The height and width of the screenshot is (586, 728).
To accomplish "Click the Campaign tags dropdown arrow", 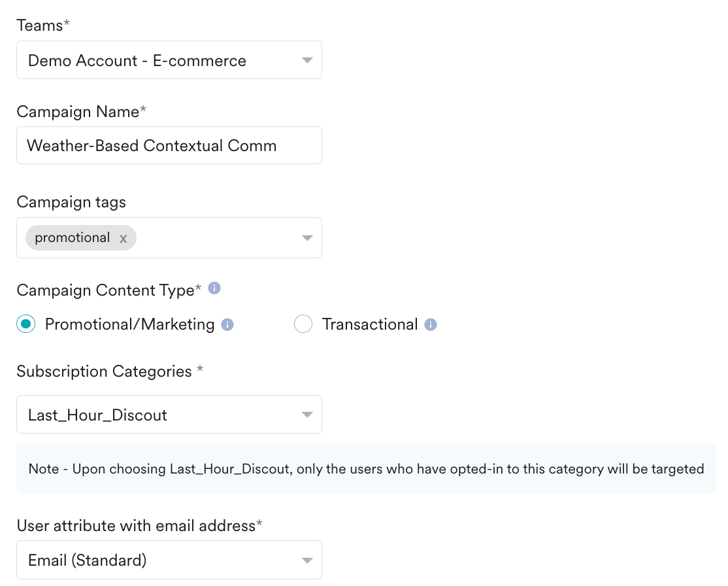I will (307, 238).
